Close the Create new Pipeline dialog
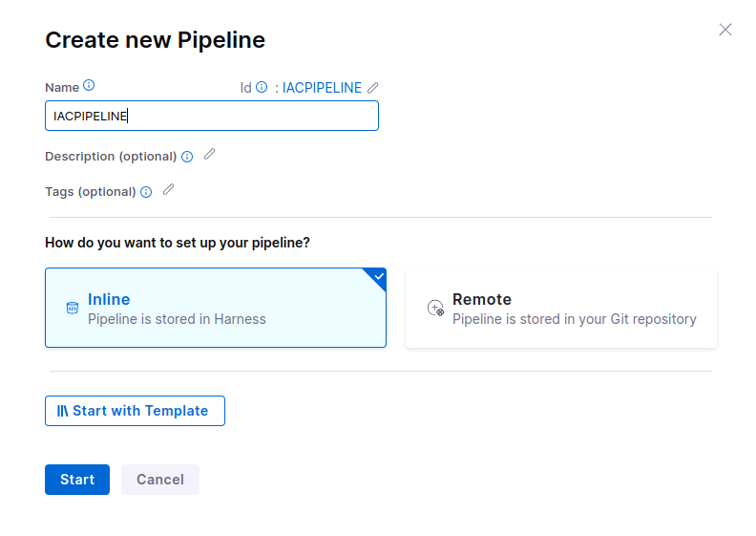The width and height of the screenshot is (756, 536). click(x=725, y=30)
